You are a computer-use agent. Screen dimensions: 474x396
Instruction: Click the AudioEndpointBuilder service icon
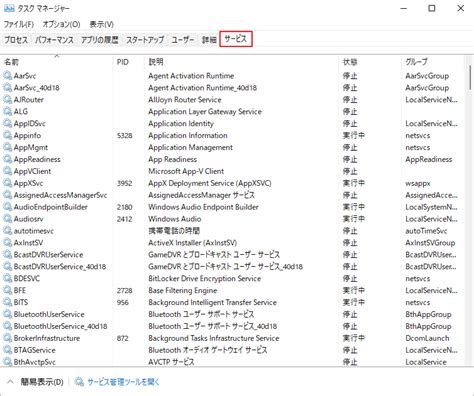coord(8,207)
